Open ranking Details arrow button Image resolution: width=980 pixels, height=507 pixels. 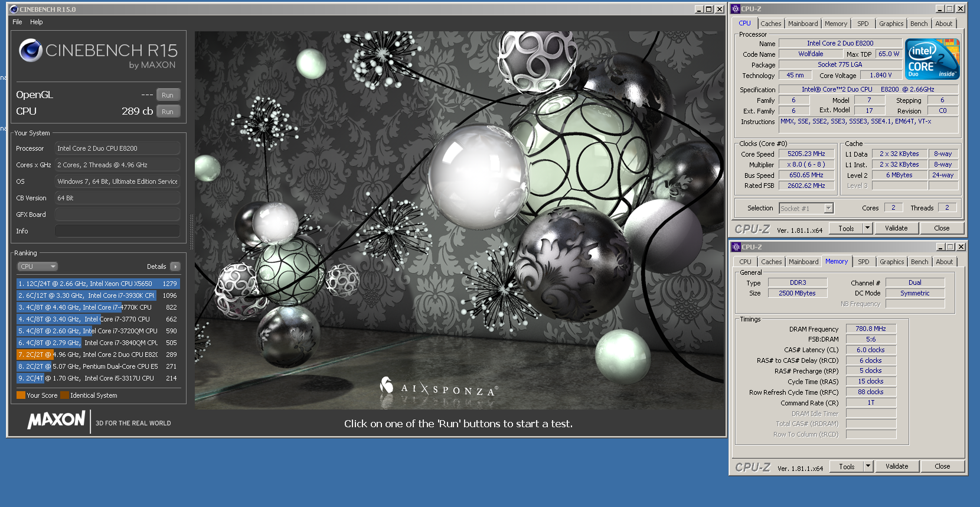[x=175, y=266]
